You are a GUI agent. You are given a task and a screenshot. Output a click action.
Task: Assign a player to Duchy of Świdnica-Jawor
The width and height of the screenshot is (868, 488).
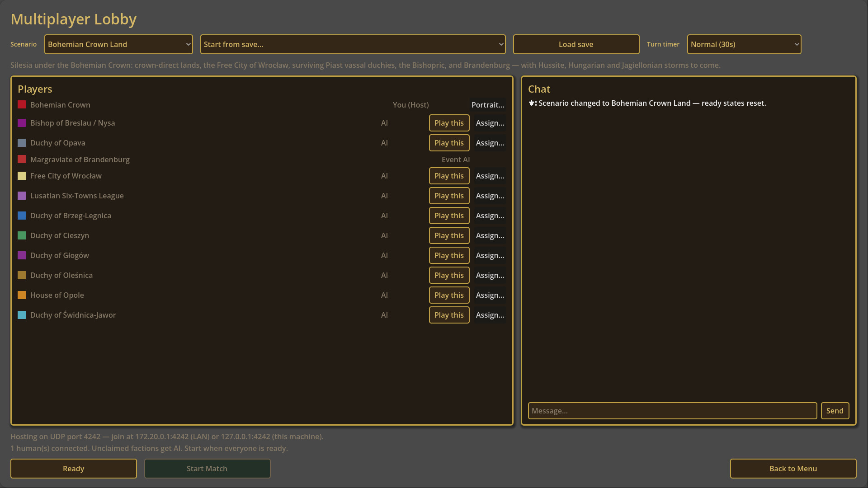pos(490,315)
